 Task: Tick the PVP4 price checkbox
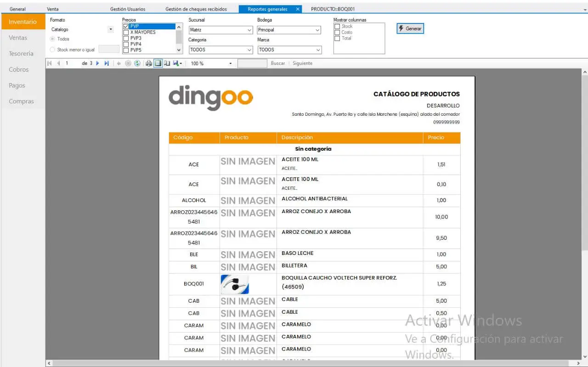(x=126, y=45)
